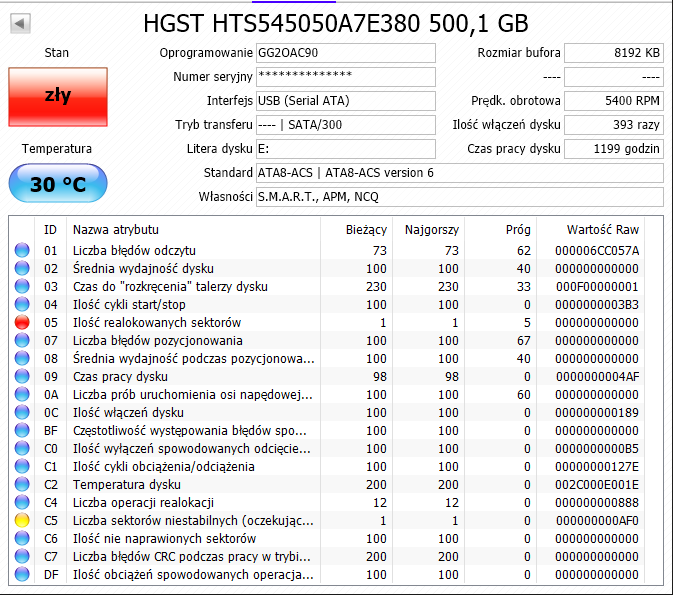This screenshot has width=673, height=595.
Task: Click threshold value 67 in row 07
Action: pos(524,340)
